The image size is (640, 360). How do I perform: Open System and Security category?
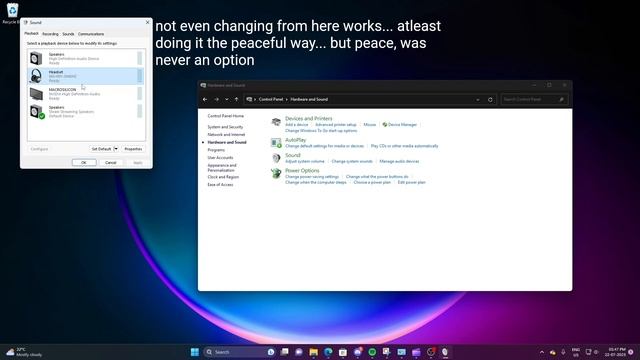225,127
